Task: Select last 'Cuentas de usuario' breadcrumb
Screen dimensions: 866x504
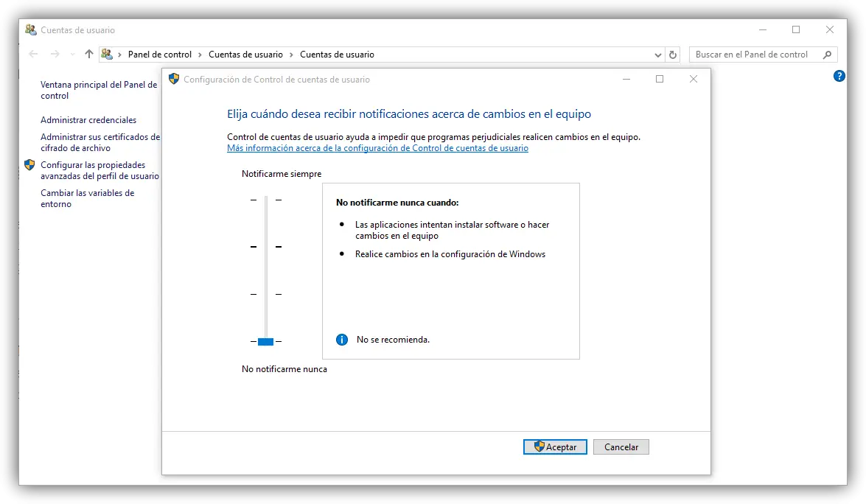Action: 337,54
